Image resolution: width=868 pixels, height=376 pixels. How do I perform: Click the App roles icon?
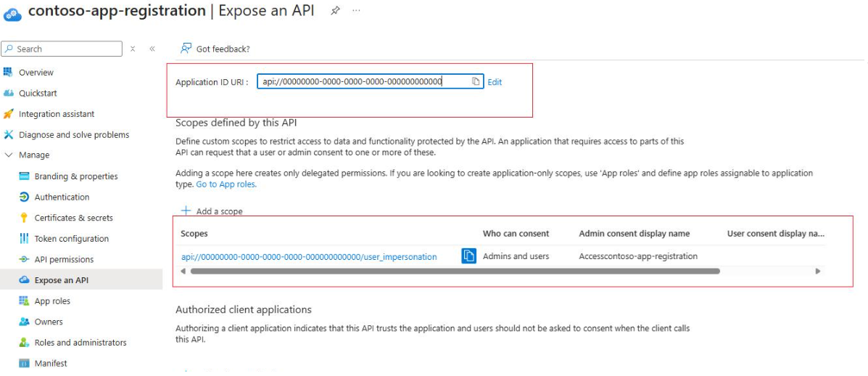point(24,301)
